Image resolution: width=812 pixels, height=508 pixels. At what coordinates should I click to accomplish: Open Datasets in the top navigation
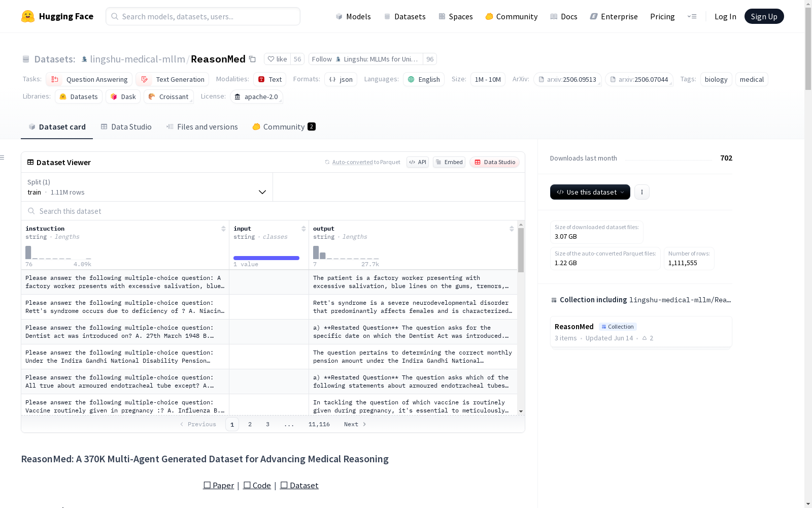point(404,16)
